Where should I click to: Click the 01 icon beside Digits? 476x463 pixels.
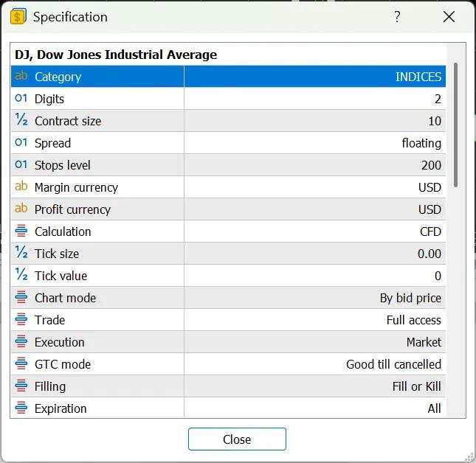21,98
